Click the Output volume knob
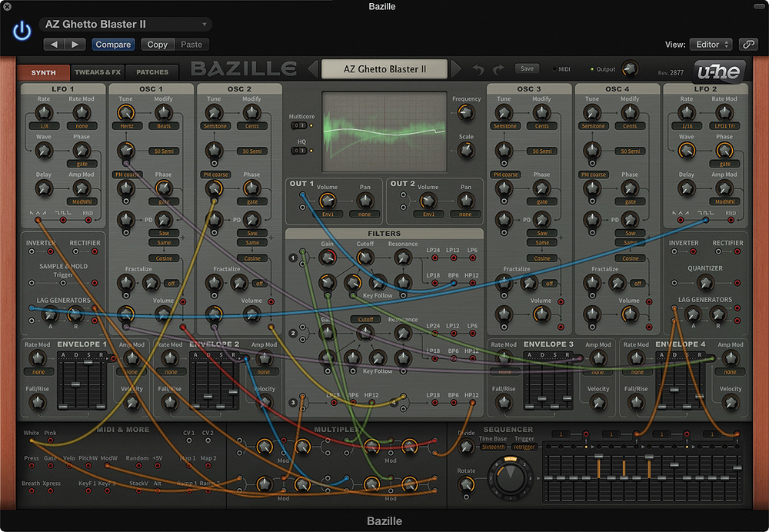Image resolution: width=769 pixels, height=532 pixels. 630,68
